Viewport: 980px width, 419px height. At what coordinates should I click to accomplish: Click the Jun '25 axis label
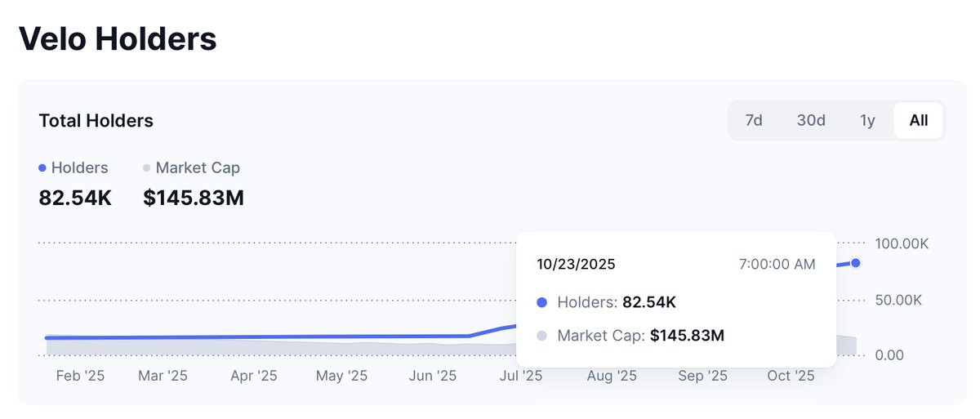tap(433, 376)
